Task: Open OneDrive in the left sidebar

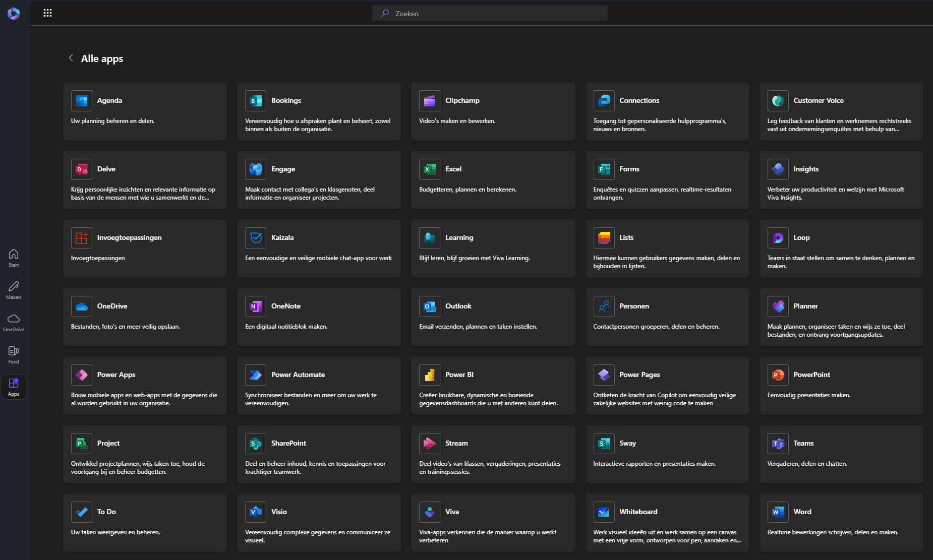Action: (x=14, y=322)
